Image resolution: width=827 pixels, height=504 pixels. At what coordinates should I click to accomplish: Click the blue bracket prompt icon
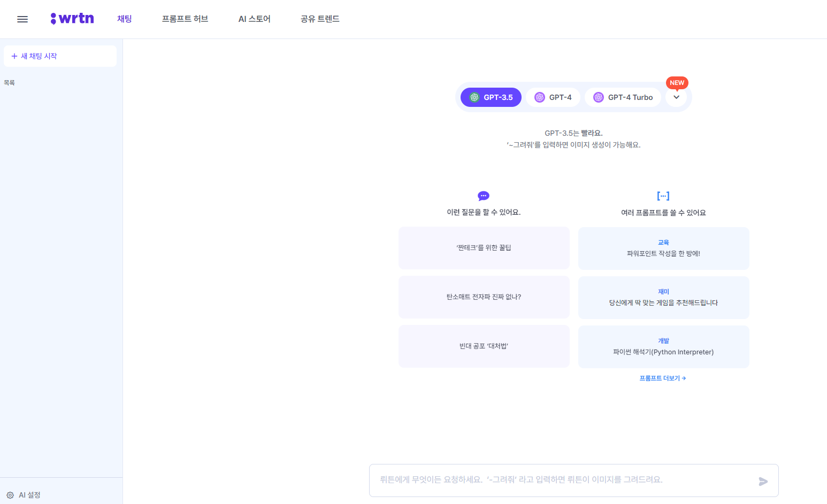click(x=663, y=196)
